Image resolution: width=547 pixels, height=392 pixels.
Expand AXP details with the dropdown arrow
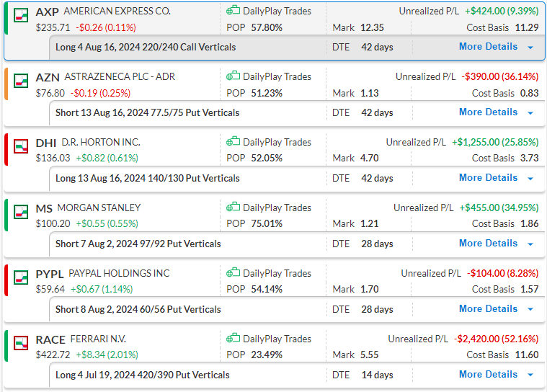tap(530, 47)
